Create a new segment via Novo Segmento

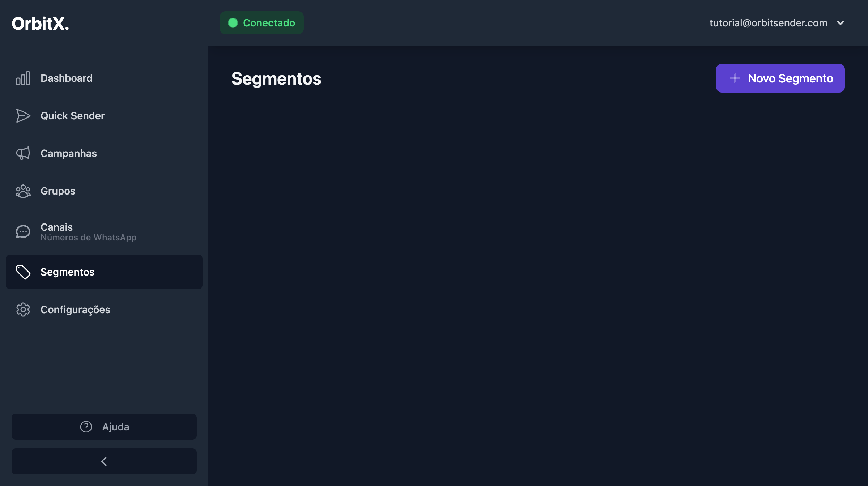[x=780, y=78]
